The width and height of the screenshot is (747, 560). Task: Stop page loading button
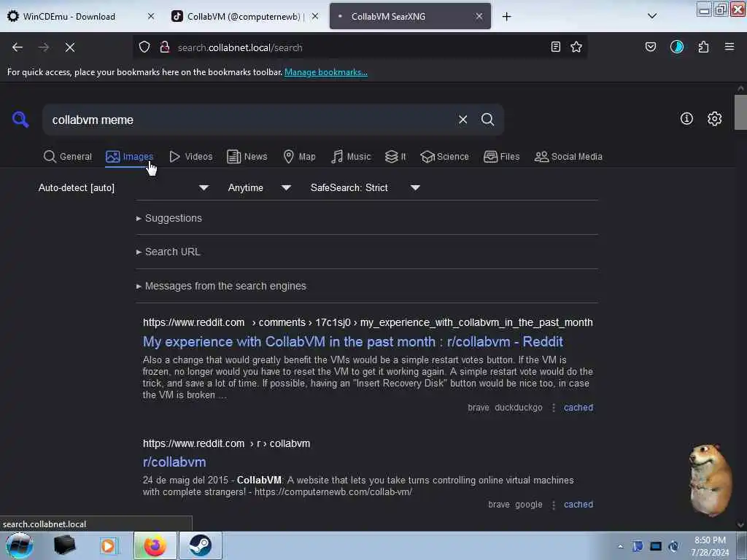(70, 47)
